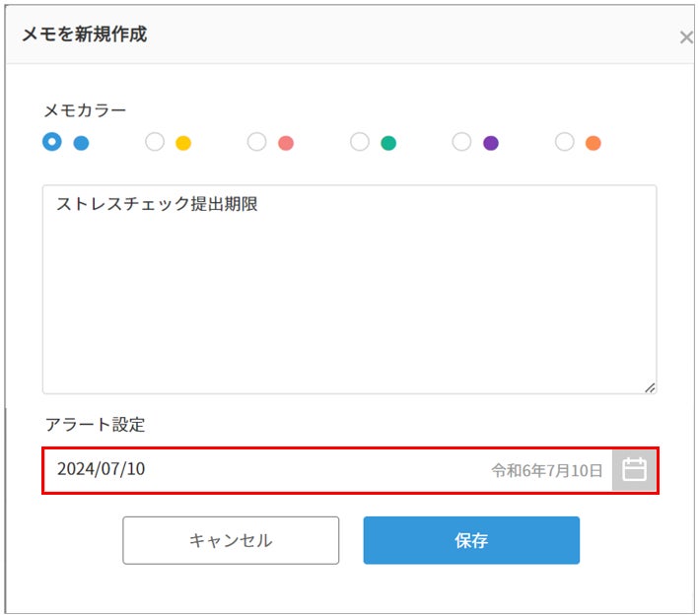Click the orange color dot
698x616 pixels.
593,143
